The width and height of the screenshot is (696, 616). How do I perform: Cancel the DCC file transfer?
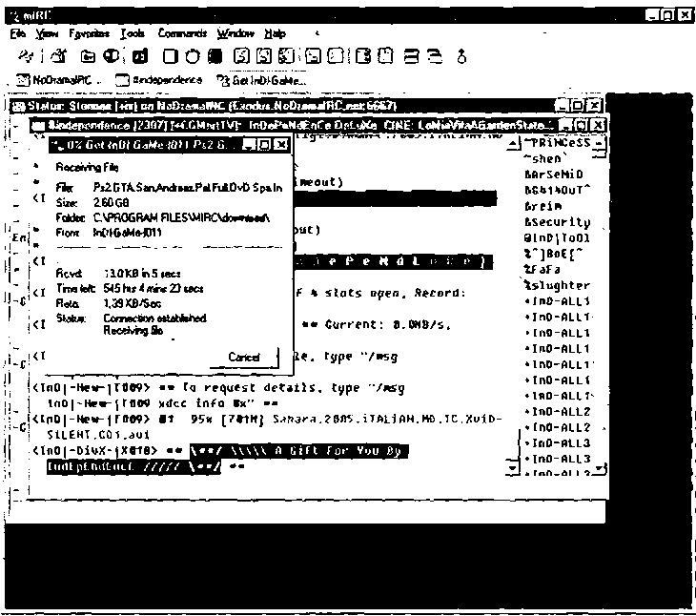click(x=244, y=357)
